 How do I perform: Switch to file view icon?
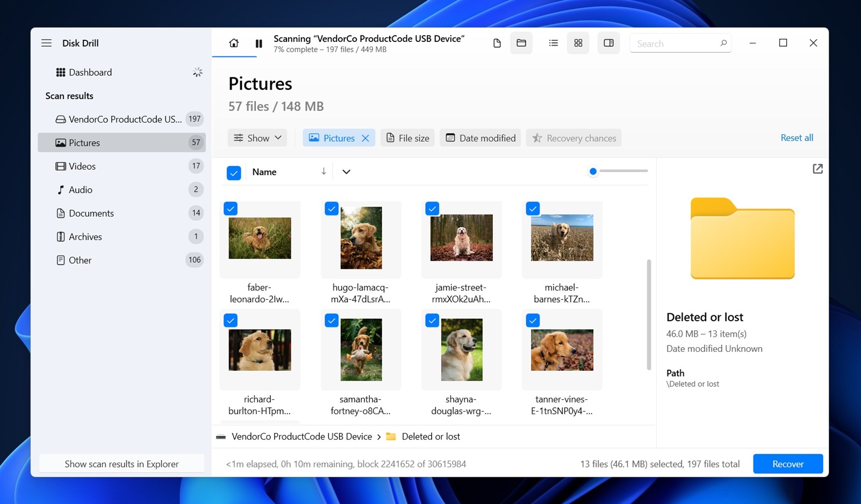(497, 43)
